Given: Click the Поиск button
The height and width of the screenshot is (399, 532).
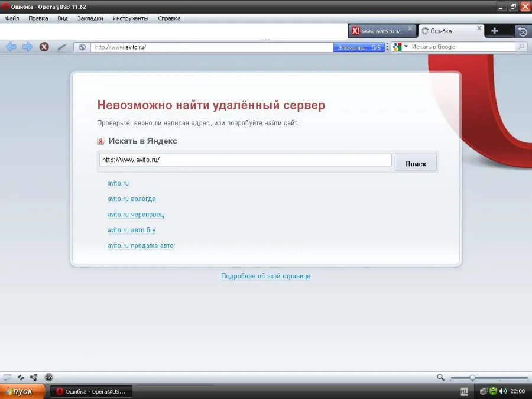Looking at the screenshot, I should coord(416,162).
